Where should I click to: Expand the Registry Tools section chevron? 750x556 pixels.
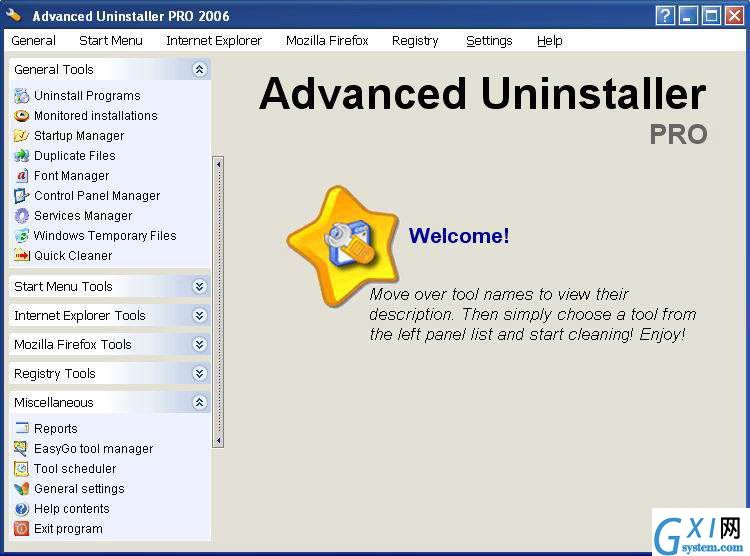(199, 374)
